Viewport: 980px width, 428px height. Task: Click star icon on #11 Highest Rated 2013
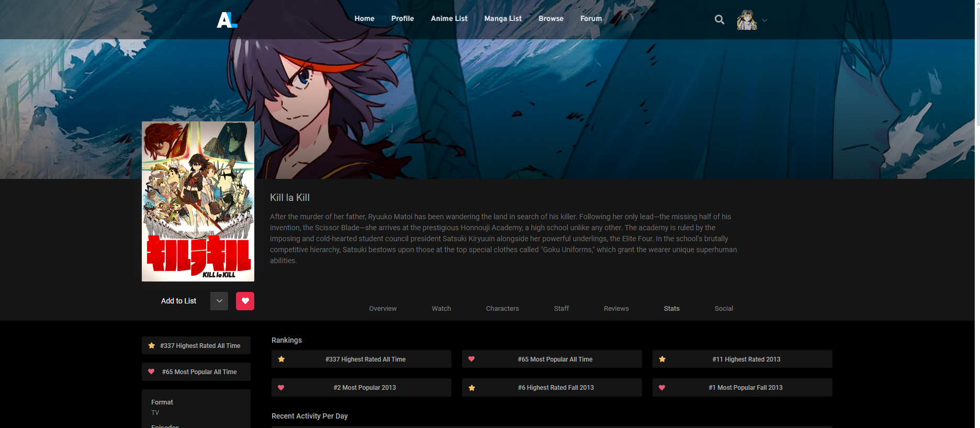[662, 359]
